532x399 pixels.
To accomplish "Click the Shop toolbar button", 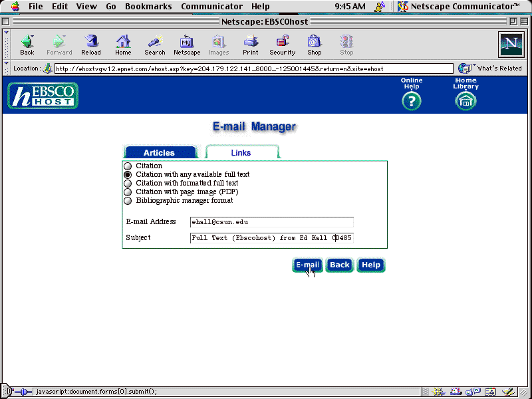I will click(x=315, y=45).
